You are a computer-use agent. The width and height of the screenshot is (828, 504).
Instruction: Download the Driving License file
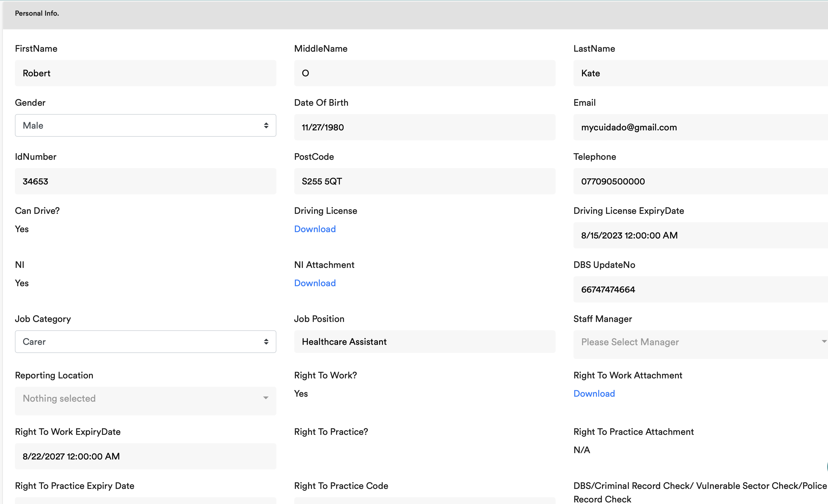click(x=315, y=229)
